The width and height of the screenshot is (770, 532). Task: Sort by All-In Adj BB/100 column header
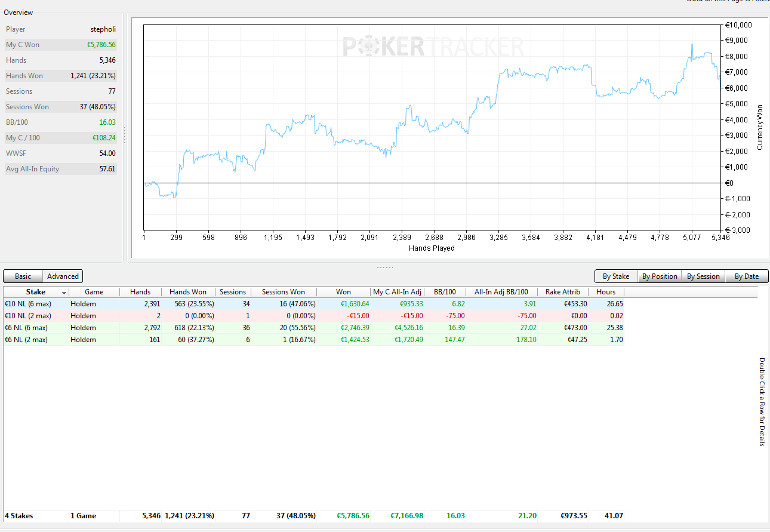501,292
